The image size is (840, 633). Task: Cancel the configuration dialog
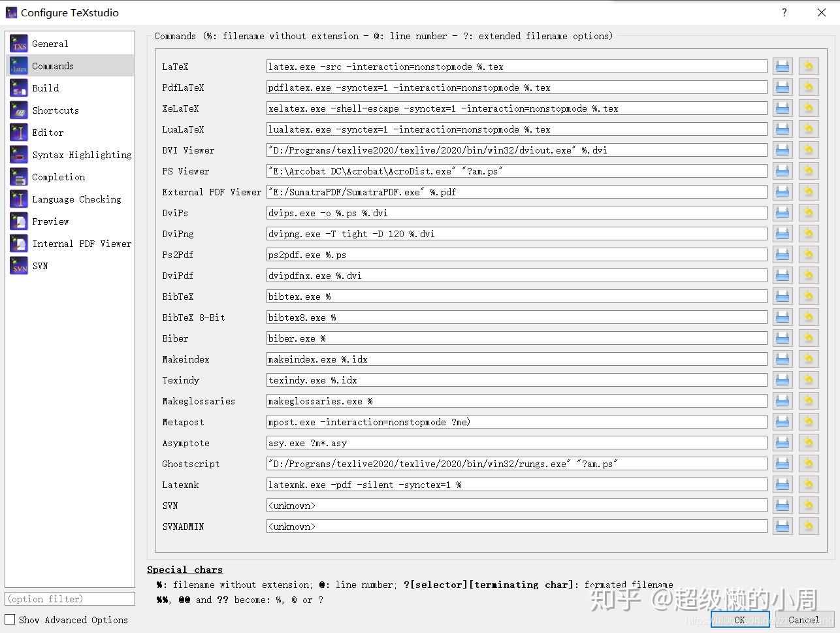tap(803, 620)
